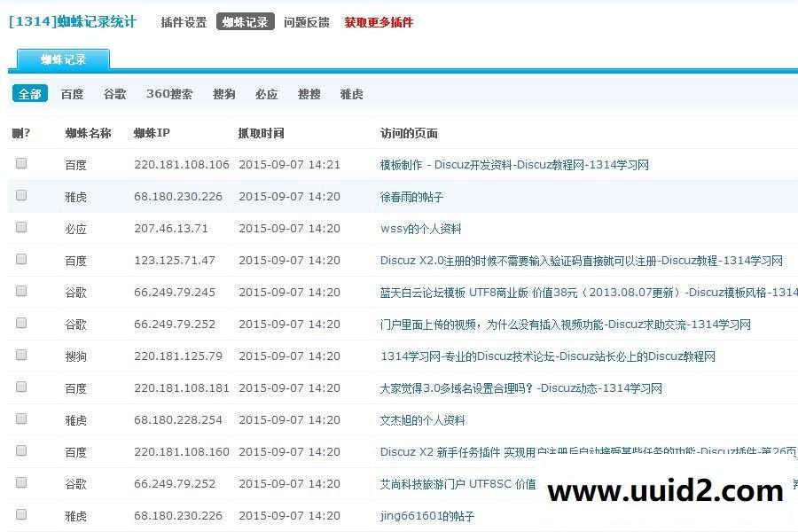Viewport: 798px width, 532px height.
Task: Click the [1314]蜘蛛记录统计 title
Action: (71, 22)
